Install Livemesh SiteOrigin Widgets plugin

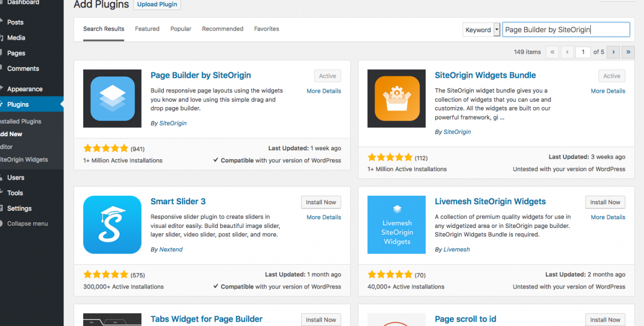(x=605, y=202)
